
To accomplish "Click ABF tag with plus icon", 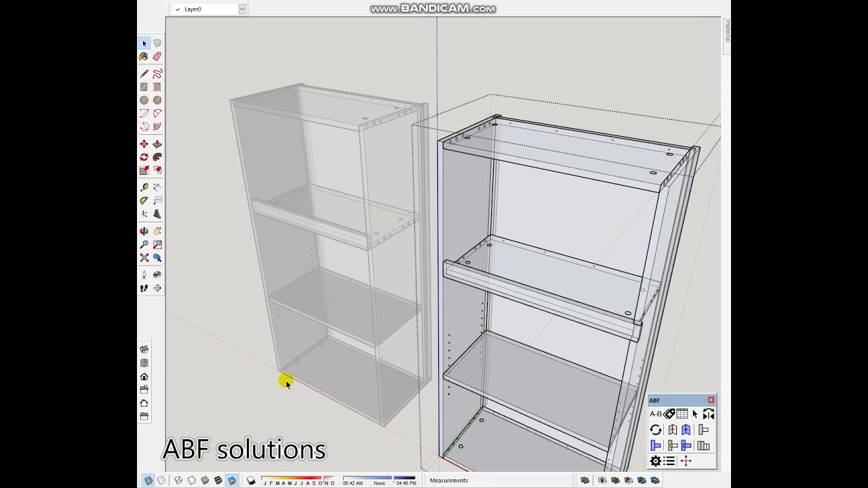I will pos(669,414).
